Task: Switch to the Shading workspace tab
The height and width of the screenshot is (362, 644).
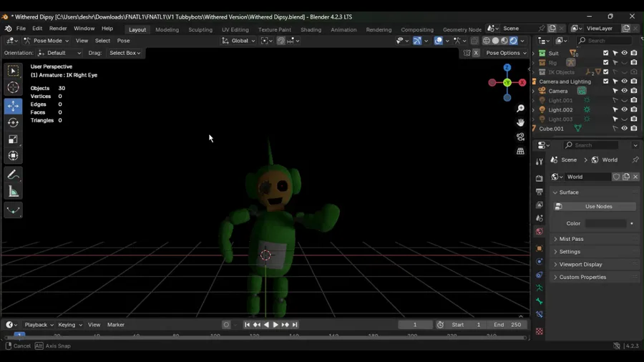Action: click(x=311, y=29)
